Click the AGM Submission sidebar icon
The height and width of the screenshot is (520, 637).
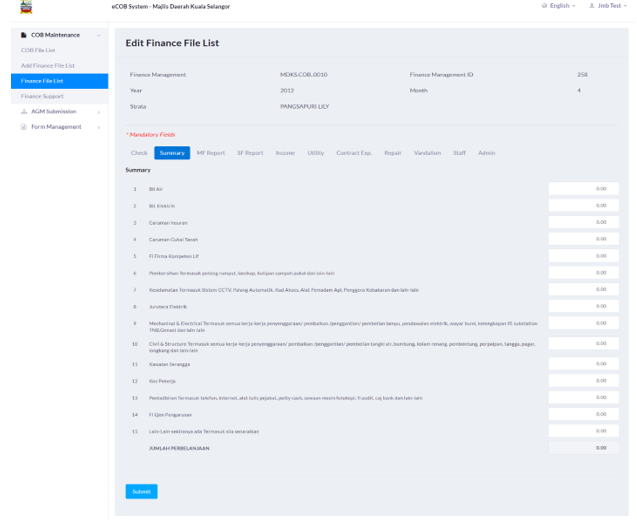click(24, 111)
